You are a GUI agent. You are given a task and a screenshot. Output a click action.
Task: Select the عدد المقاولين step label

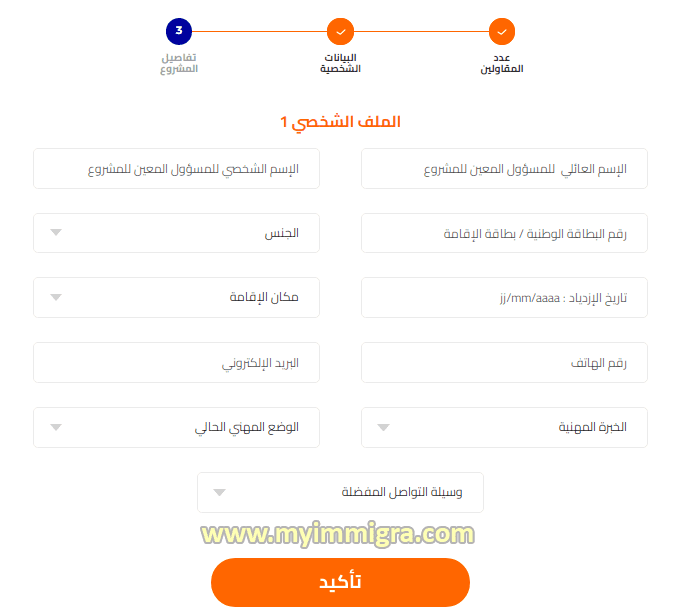[x=502, y=63]
